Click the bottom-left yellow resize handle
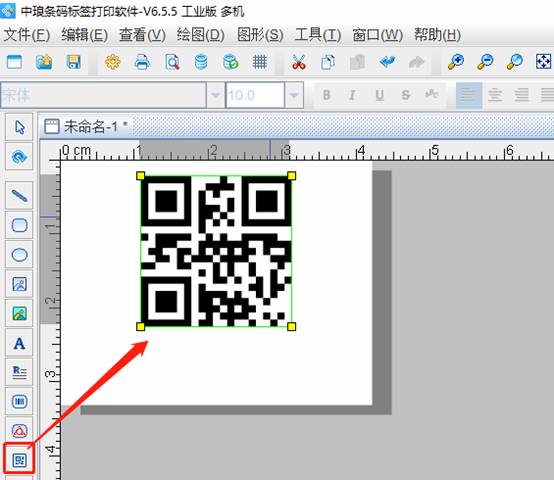This screenshot has width=554, height=480. pyautogui.click(x=140, y=327)
